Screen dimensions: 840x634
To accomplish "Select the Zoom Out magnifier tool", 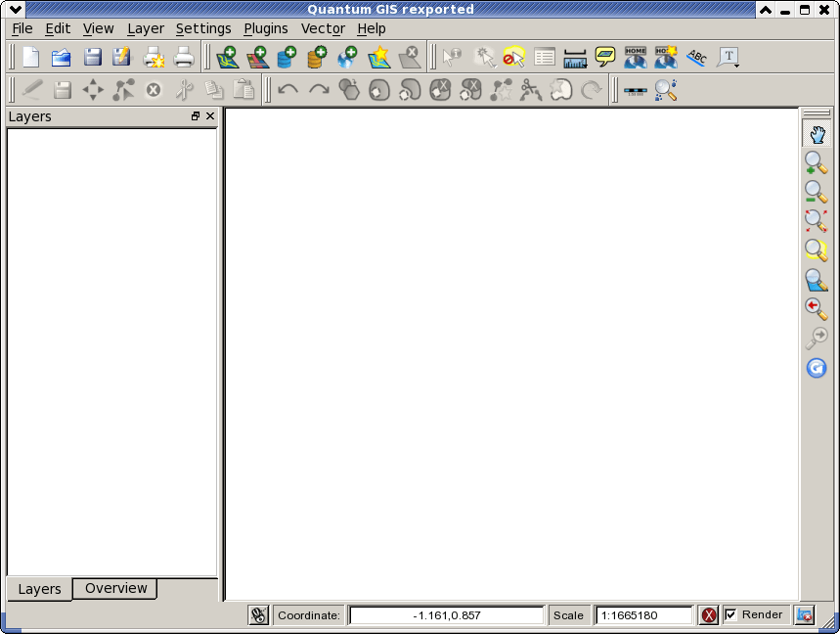I will (816, 192).
